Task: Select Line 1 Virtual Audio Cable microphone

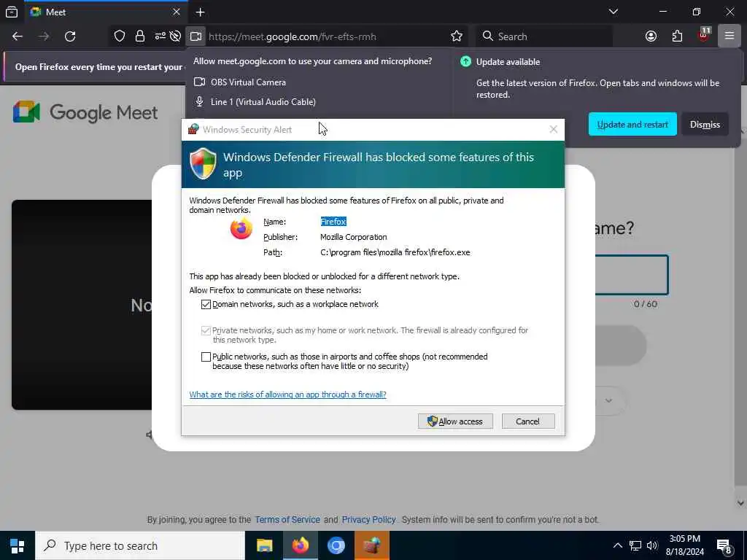Action: click(x=255, y=101)
